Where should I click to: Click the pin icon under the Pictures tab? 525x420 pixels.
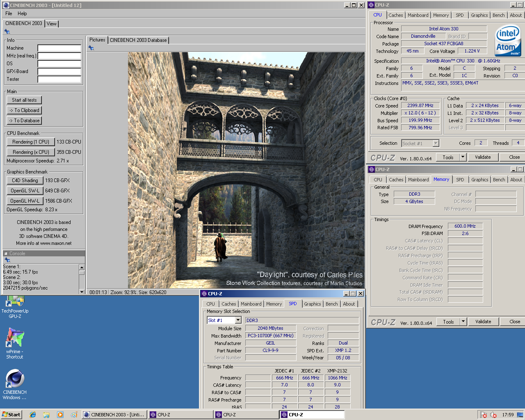(91, 48)
